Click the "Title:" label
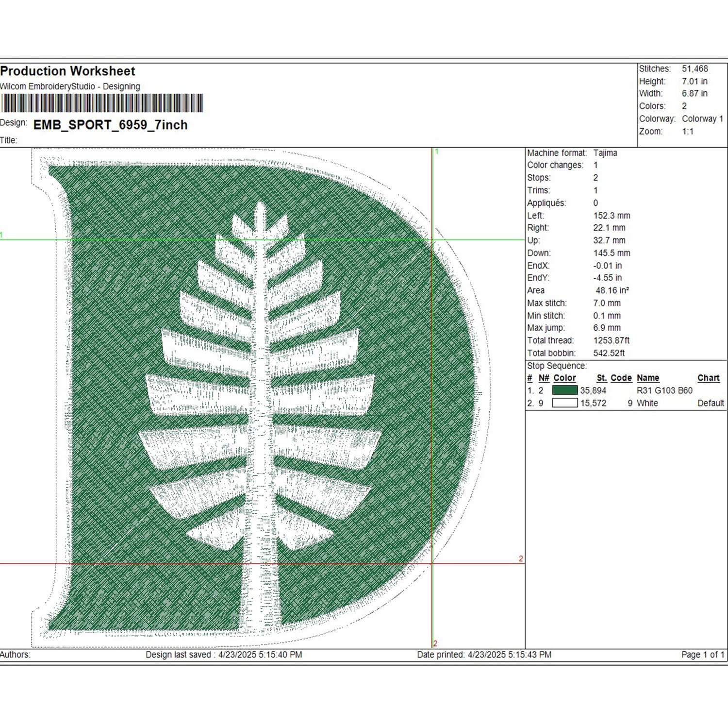 (x=9, y=140)
